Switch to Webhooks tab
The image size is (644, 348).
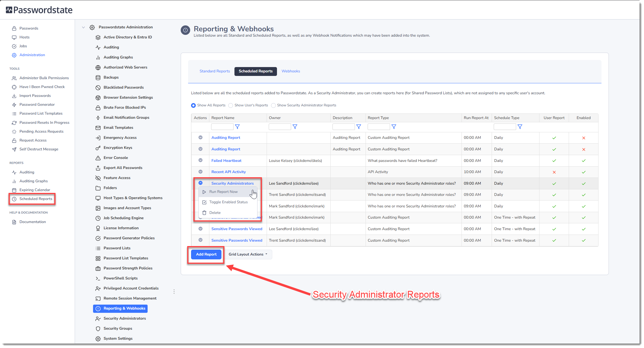click(291, 71)
